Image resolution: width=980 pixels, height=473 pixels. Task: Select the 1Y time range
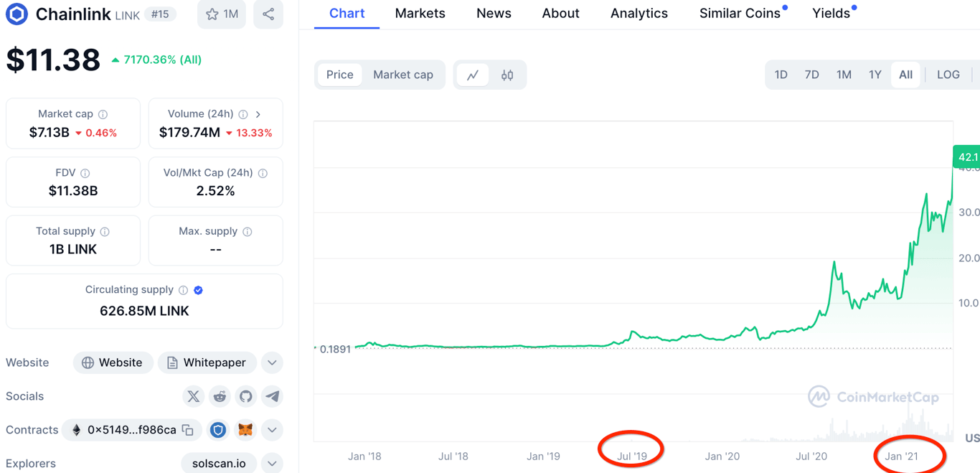[875, 75]
